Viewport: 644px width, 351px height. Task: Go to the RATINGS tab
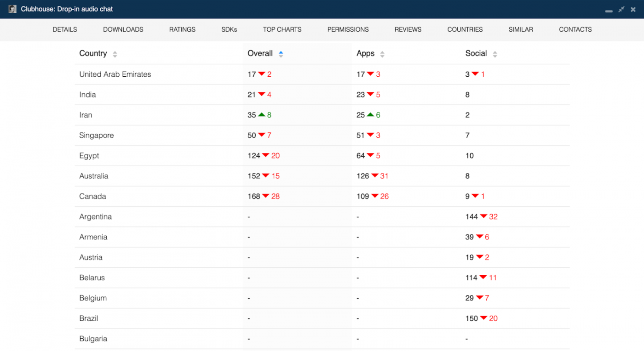182,29
